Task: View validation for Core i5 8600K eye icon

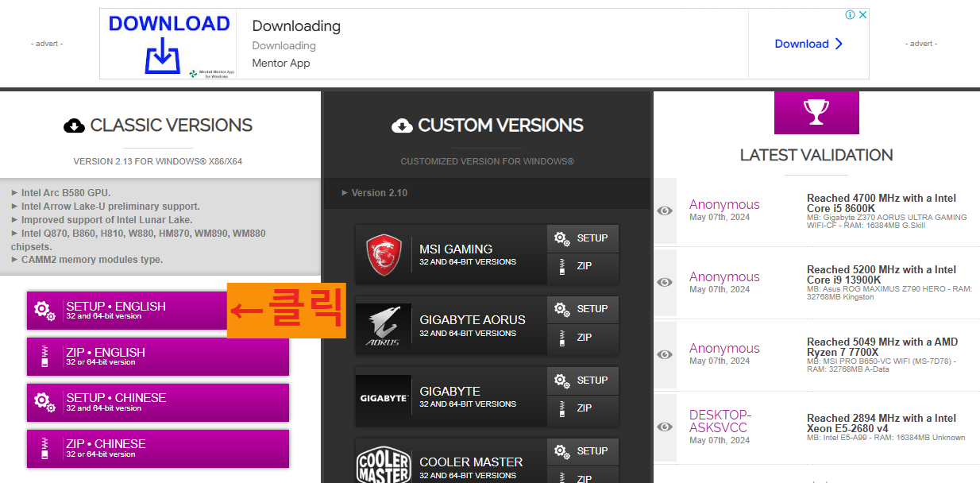Action: (665, 211)
